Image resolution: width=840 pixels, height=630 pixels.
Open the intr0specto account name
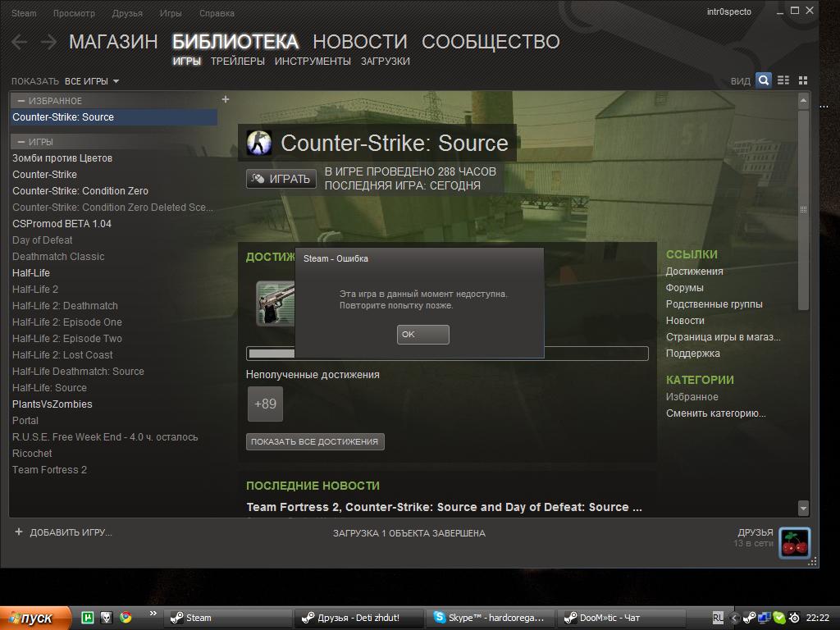tap(728, 11)
